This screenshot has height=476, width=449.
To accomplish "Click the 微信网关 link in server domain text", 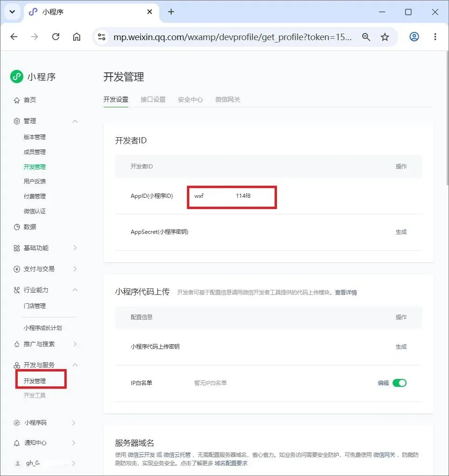I will point(384,455).
